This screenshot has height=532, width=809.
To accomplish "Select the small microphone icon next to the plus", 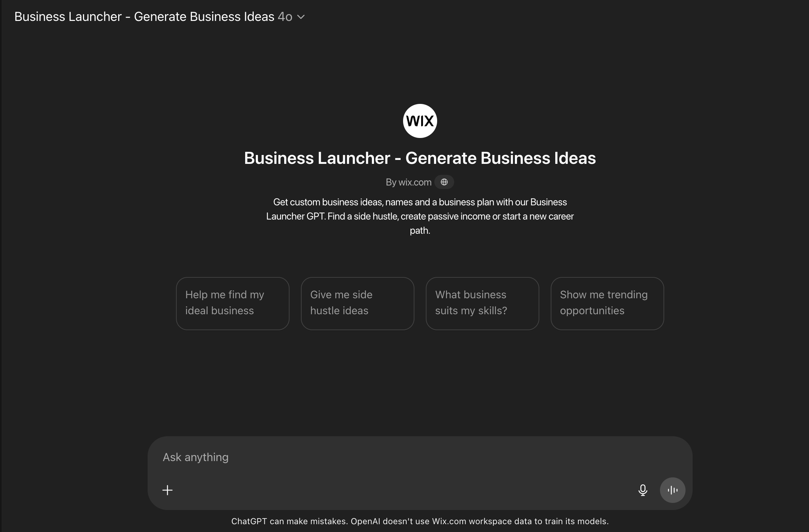I will (643, 490).
